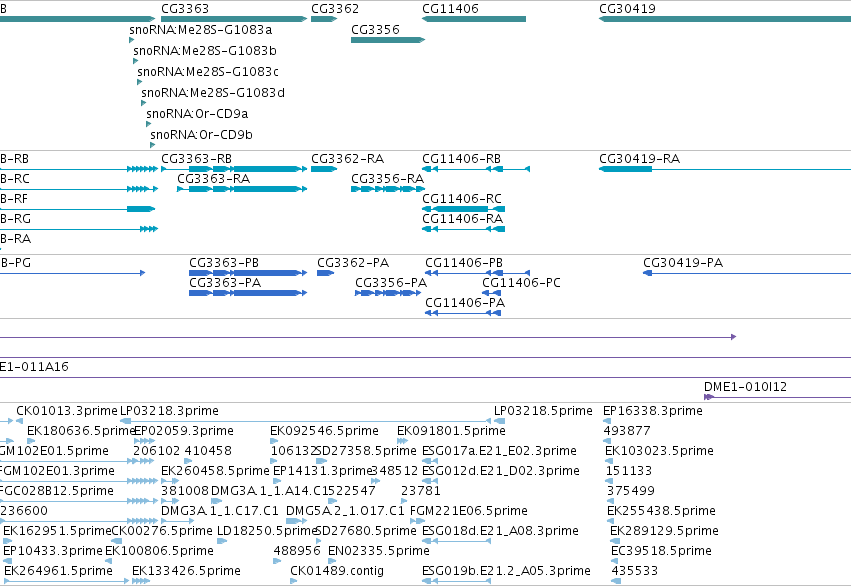
Task: Click the CG3356 gene bar glyph
Action: click(x=388, y=40)
